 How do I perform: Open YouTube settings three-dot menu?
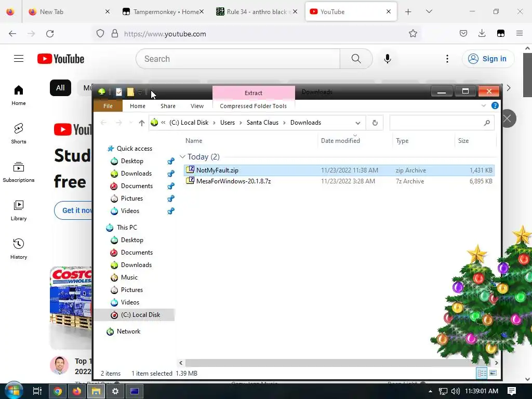pyautogui.click(x=447, y=59)
